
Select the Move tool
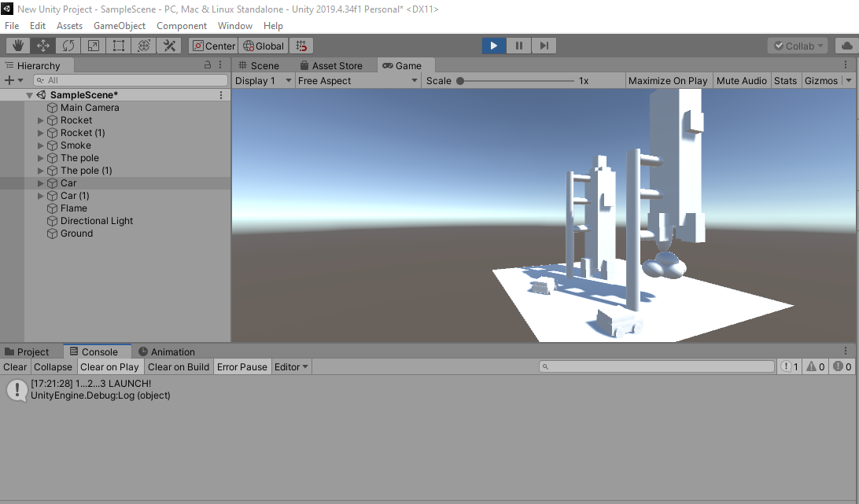[x=43, y=45]
